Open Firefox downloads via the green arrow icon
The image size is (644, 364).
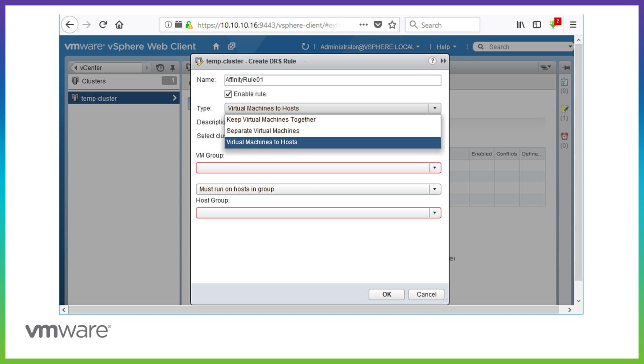pos(553,24)
